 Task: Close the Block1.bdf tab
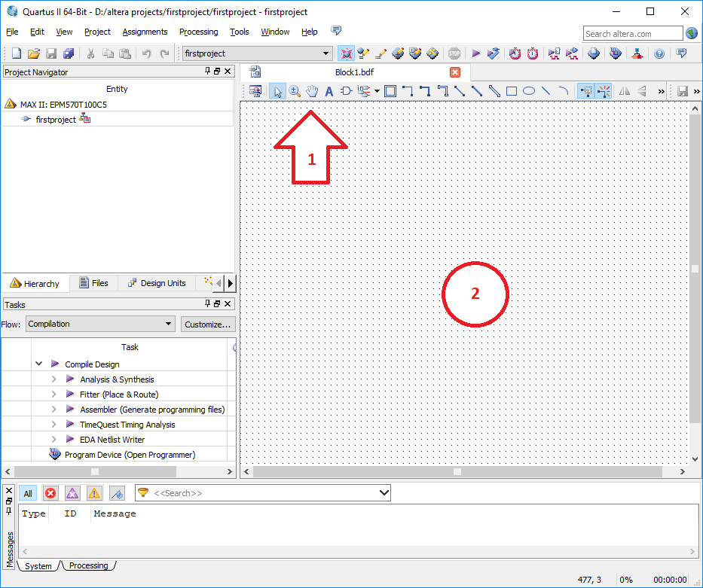(x=455, y=72)
